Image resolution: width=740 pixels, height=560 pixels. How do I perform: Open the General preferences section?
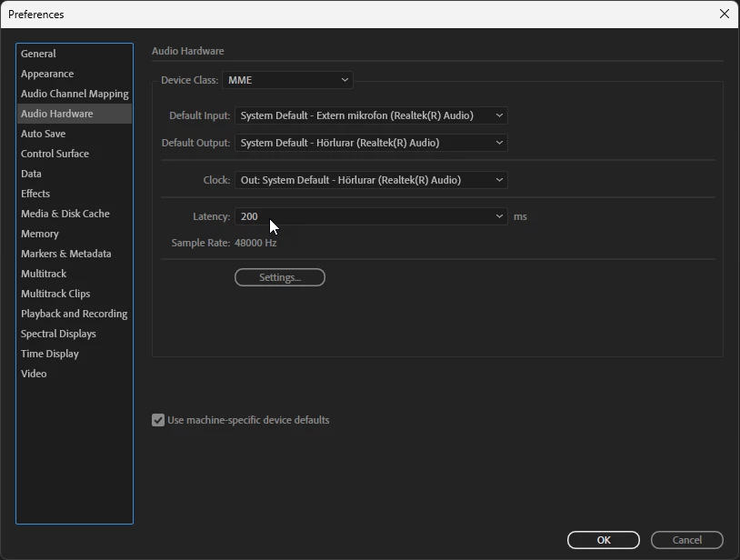point(75,54)
